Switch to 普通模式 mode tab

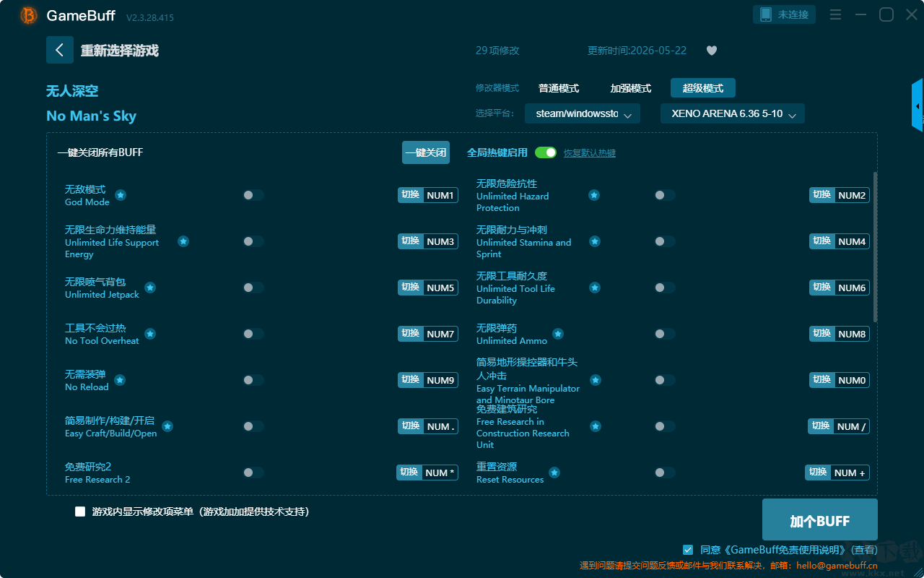point(559,88)
